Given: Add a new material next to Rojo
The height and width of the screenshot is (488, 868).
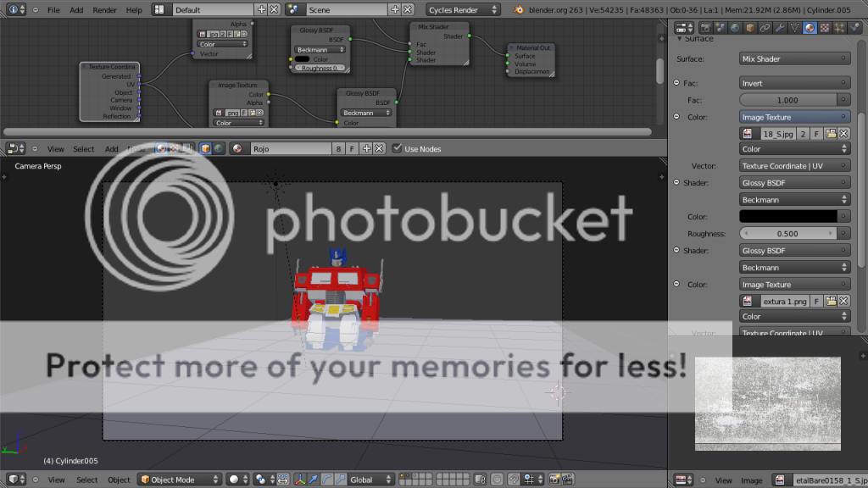Looking at the screenshot, I should point(366,148).
